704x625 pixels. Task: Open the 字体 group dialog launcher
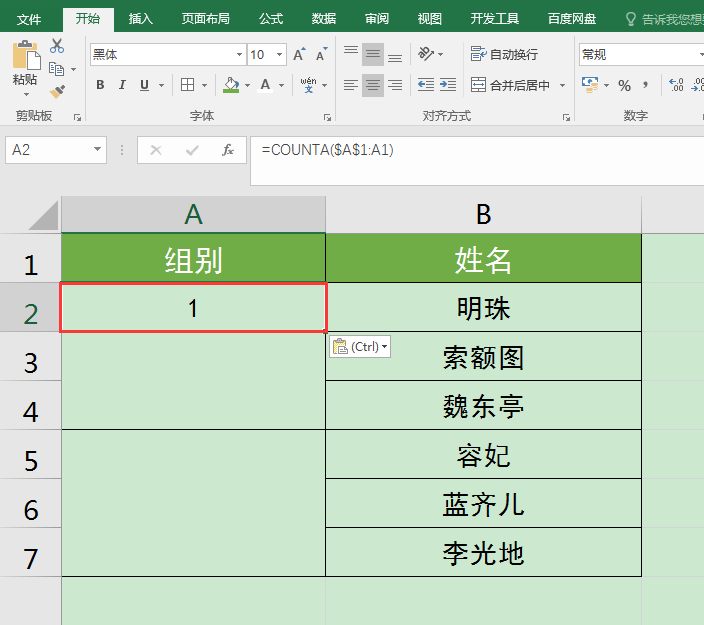click(327, 118)
